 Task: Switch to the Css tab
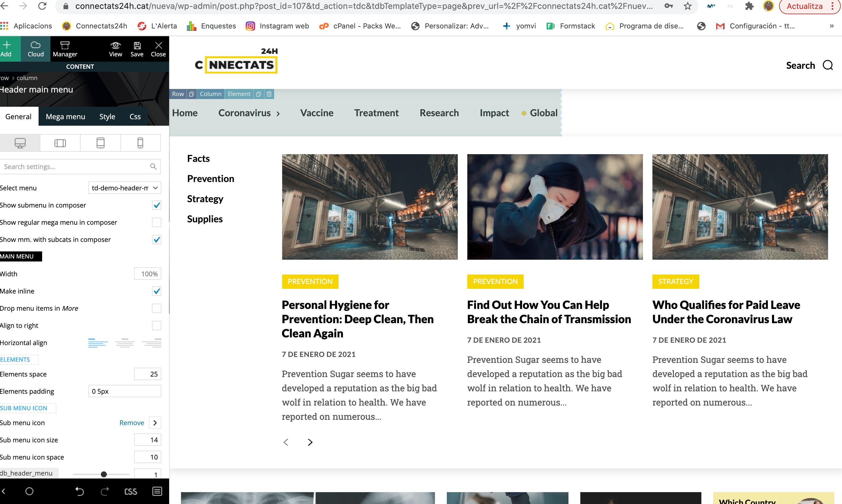coord(135,117)
